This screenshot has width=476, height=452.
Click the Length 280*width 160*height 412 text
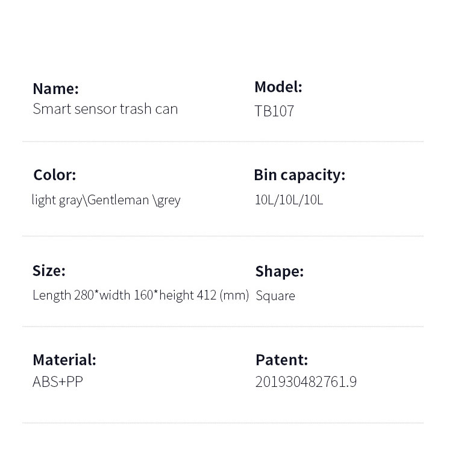click(124, 295)
